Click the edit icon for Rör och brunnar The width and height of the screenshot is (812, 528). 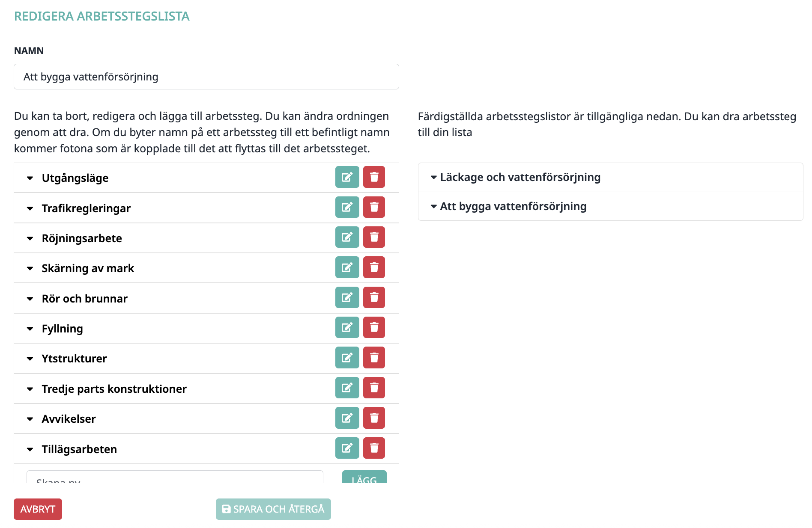tap(347, 297)
